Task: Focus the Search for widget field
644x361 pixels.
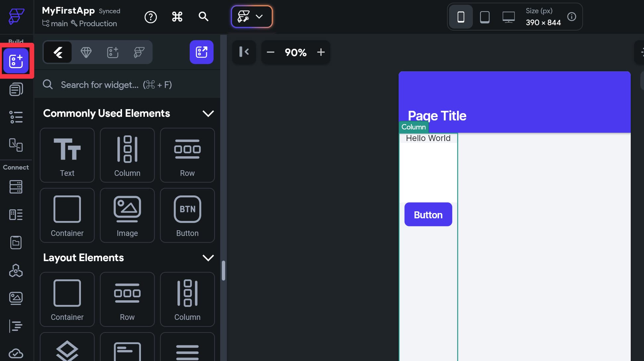Action: click(127, 85)
